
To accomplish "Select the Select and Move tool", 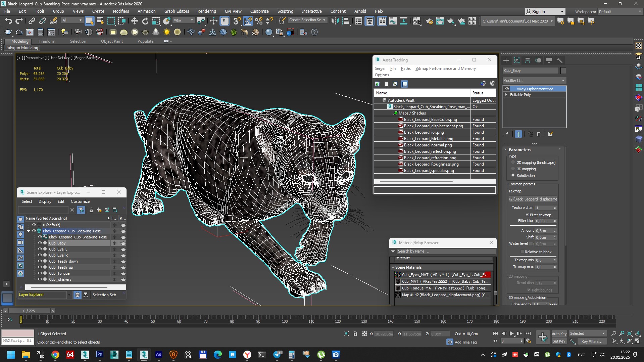I will 134,21.
